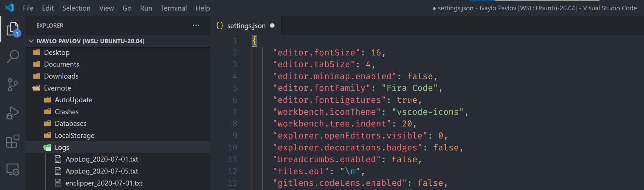Collapse the Logs folder
This screenshot has width=644, height=190.
pyautogui.click(x=118, y=147)
